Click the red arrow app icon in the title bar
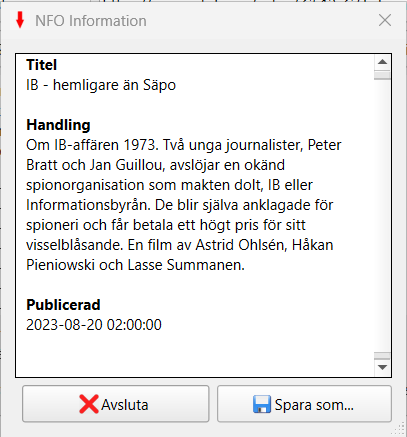Screen dimensions: 407x437 coord(20,20)
